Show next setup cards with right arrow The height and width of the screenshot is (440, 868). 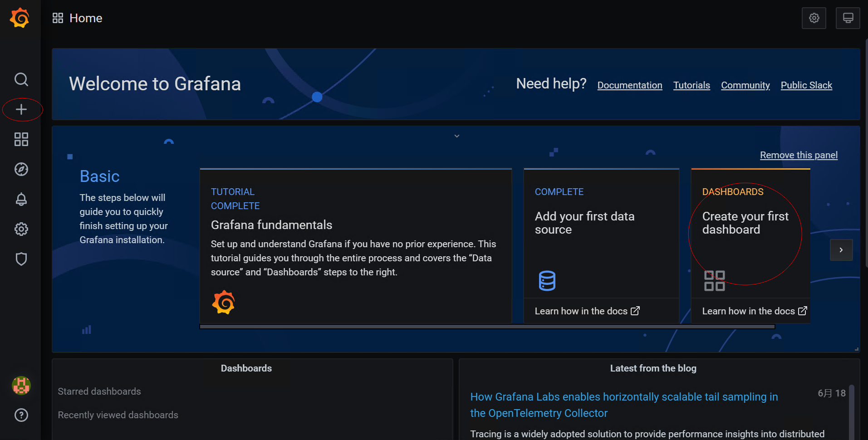pyautogui.click(x=841, y=250)
